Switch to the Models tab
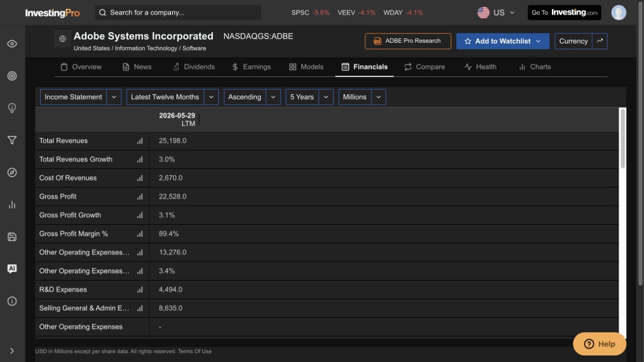Image resolution: width=644 pixels, height=362 pixels. coord(306,67)
